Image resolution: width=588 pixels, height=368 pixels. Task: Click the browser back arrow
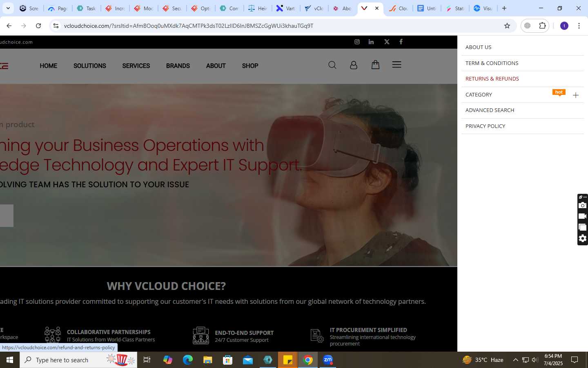click(9, 26)
